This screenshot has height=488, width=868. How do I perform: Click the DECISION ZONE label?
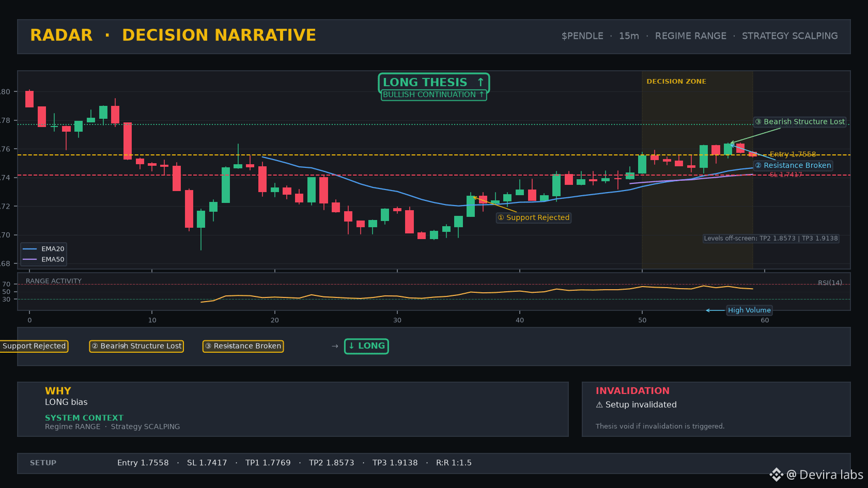pos(676,81)
